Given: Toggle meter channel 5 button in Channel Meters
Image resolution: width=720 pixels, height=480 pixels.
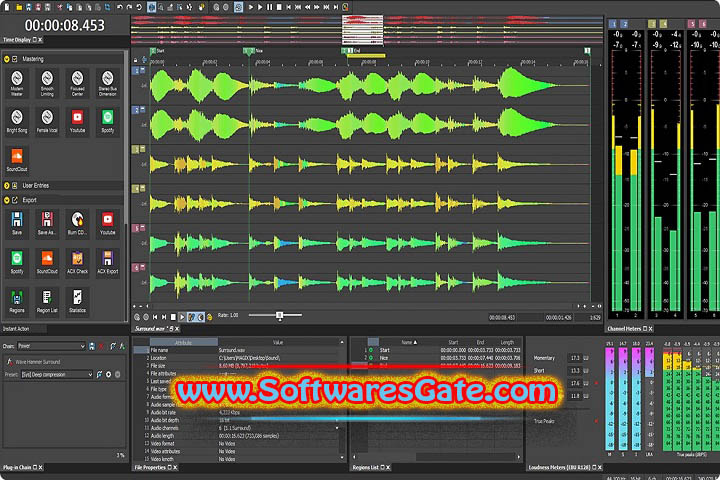Looking at the screenshot, I should (x=692, y=24).
